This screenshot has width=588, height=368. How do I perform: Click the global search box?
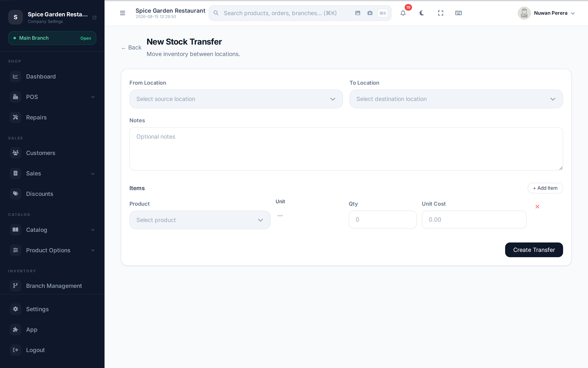coord(300,13)
